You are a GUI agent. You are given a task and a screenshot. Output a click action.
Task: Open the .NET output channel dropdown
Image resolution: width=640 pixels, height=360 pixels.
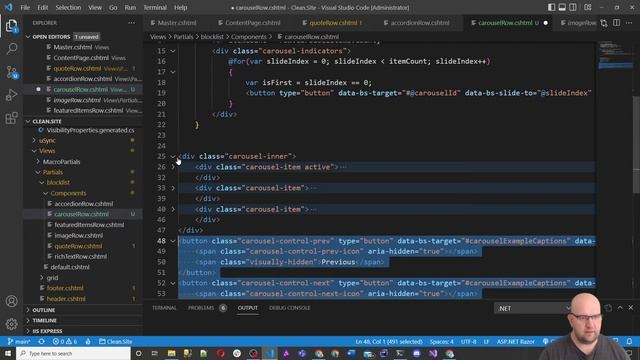[532, 308]
